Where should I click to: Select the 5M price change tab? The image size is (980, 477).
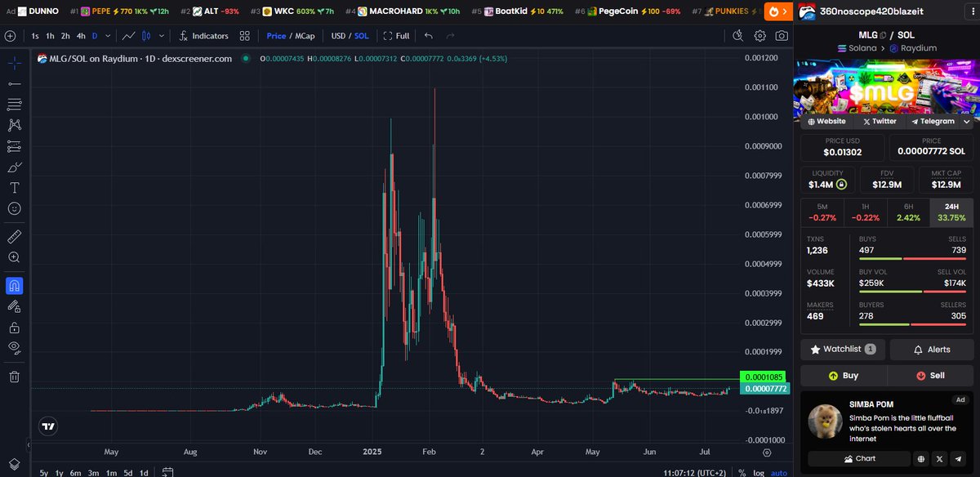pyautogui.click(x=822, y=212)
